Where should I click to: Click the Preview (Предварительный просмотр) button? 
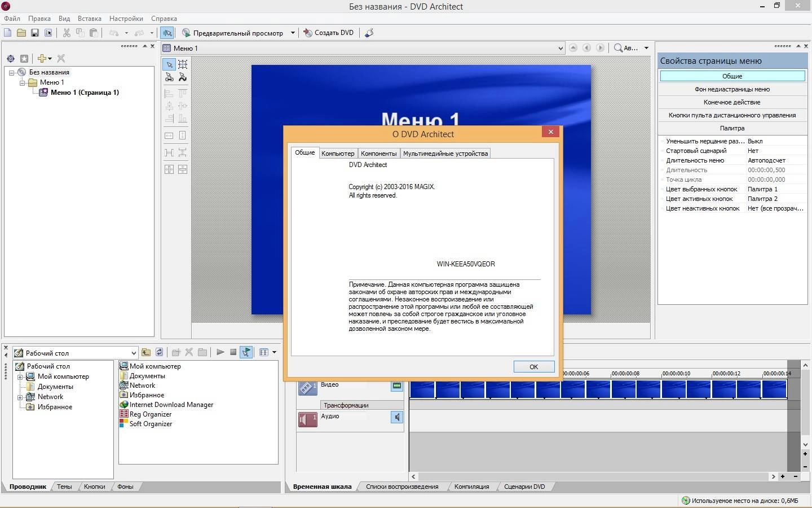point(232,33)
